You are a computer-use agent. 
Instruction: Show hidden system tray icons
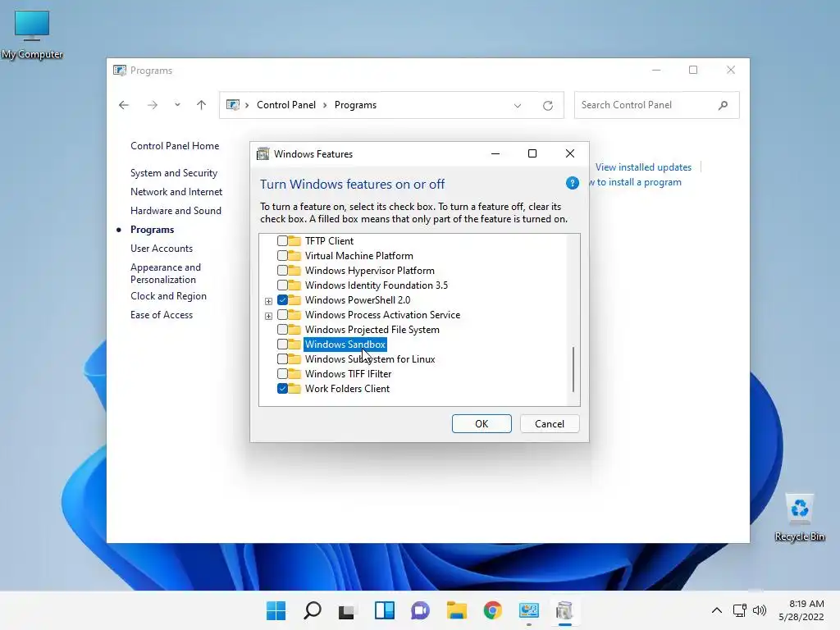(x=716, y=610)
